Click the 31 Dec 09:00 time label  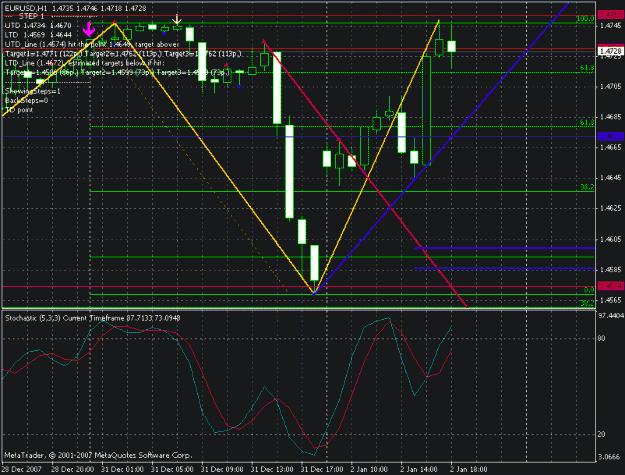[222, 469]
